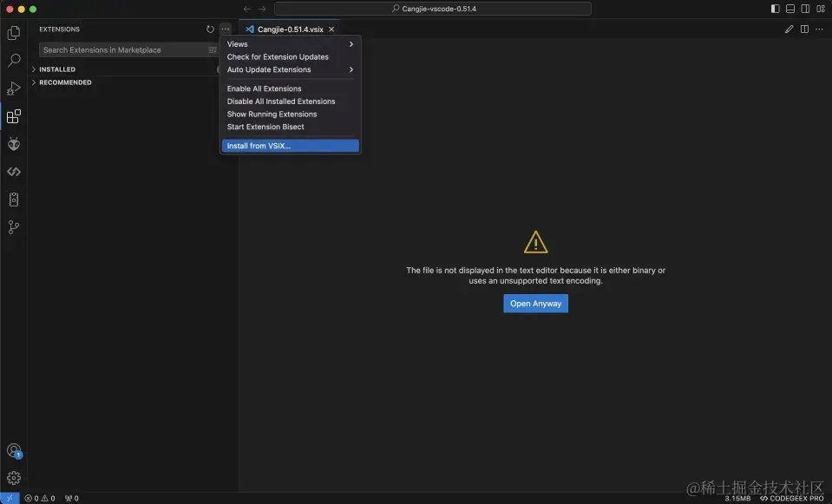Choose Show Running Extensions
Image resolution: width=832 pixels, height=504 pixels.
pos(291,114)
